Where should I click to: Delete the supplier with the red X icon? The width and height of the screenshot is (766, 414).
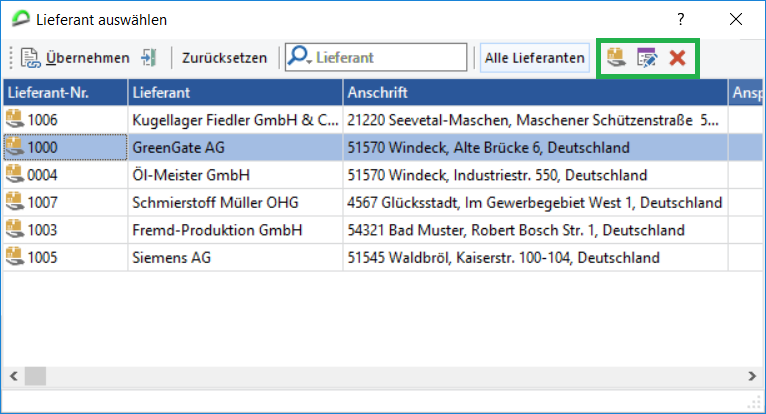point(678,58)
